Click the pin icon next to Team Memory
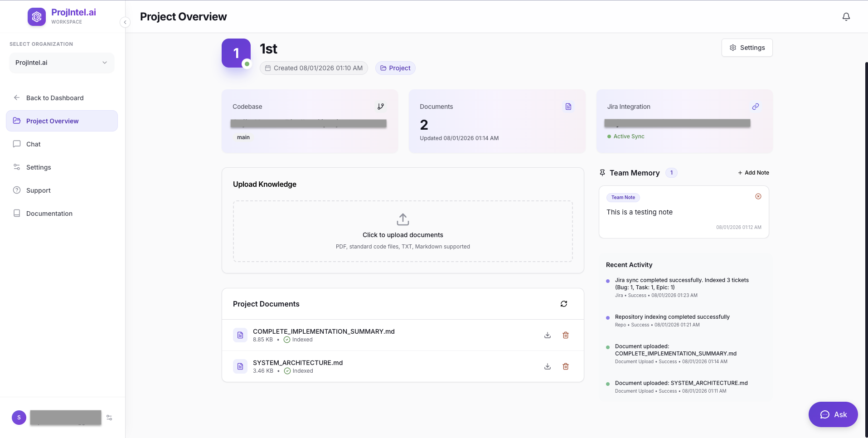The width and height of the screenshot is (868, 438). (x=602, y=172)
